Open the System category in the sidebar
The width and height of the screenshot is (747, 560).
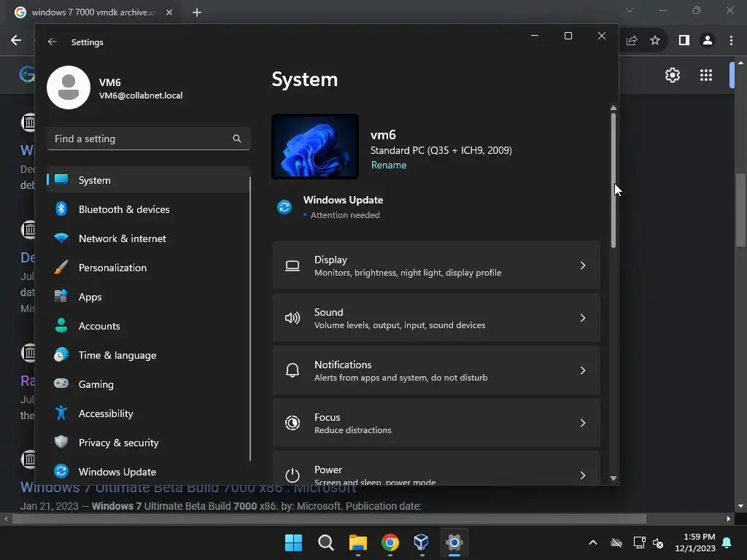(x=148, y=180)
